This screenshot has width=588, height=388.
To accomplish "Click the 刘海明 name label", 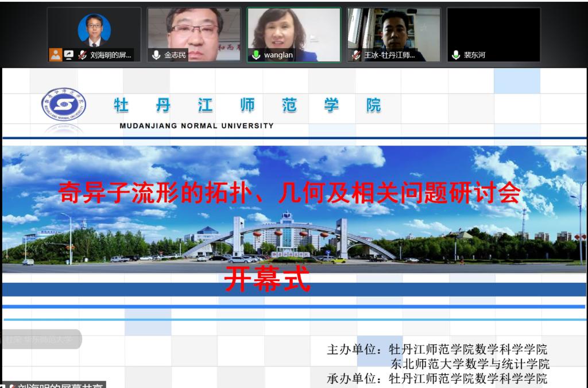I will coord(111,55).
